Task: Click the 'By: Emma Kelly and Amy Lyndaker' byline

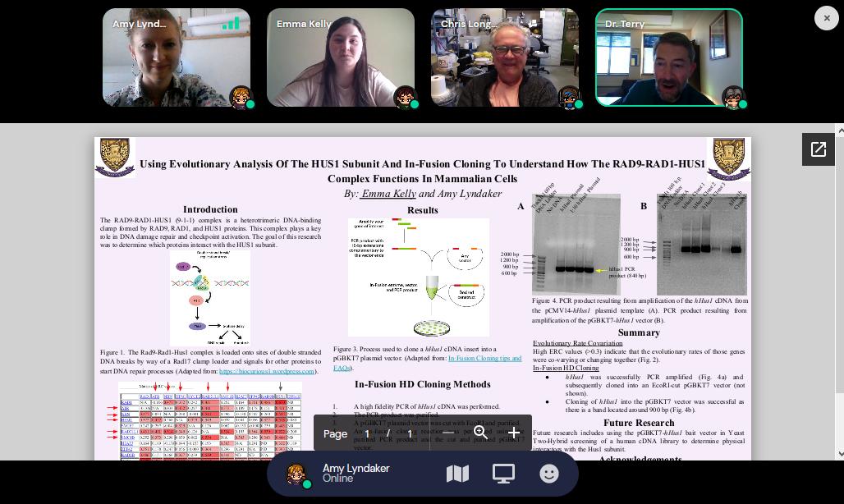Action: point(423,194)
